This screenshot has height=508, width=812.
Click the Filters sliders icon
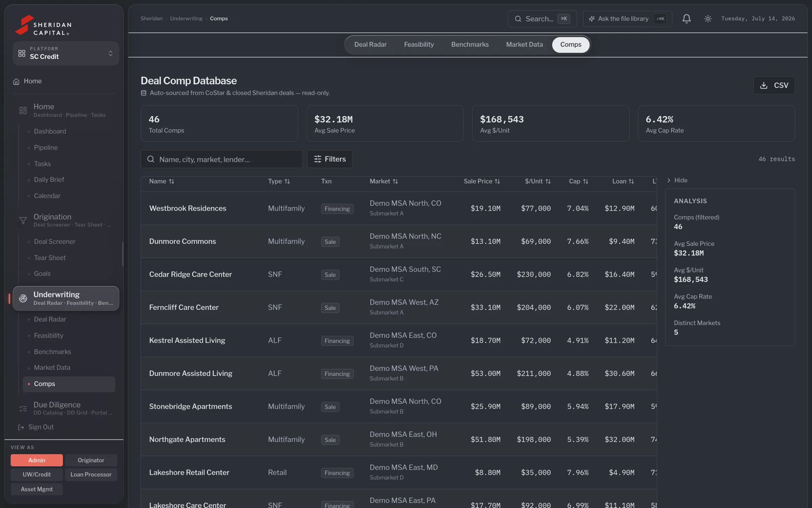tap(317, 159)
